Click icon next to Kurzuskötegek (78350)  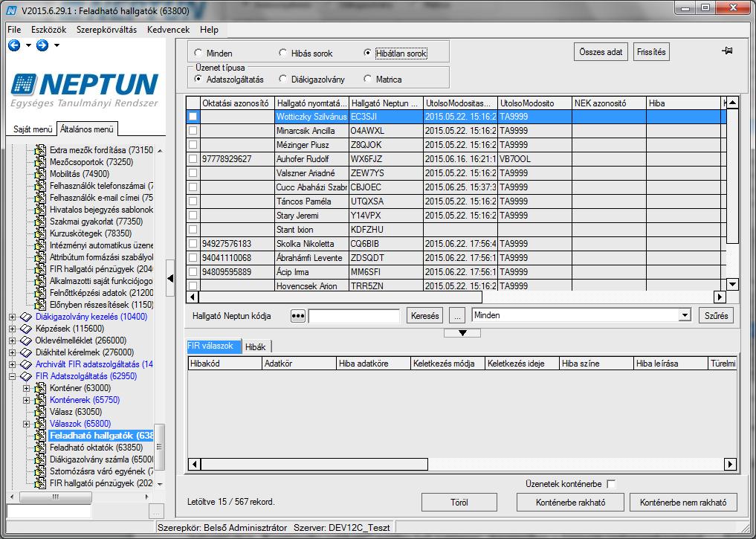pyautogui.click(x=40, y=233)
